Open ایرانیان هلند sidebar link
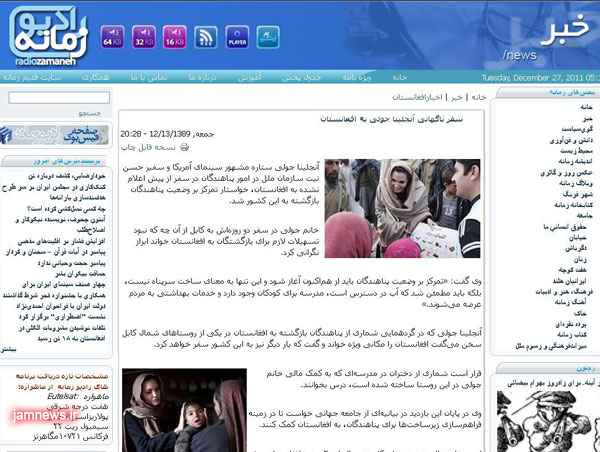Viewport: 600px width, 452px height. pos(569,281)
